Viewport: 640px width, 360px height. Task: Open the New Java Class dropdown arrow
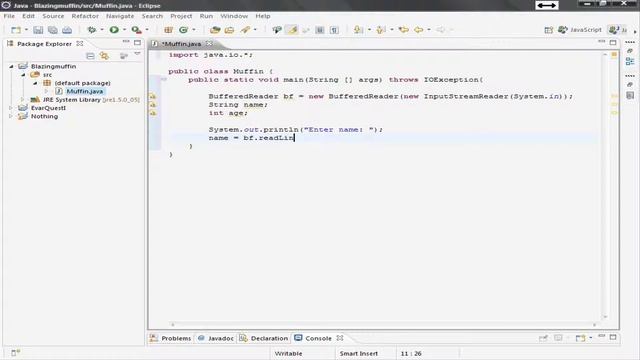click(194, 30)
